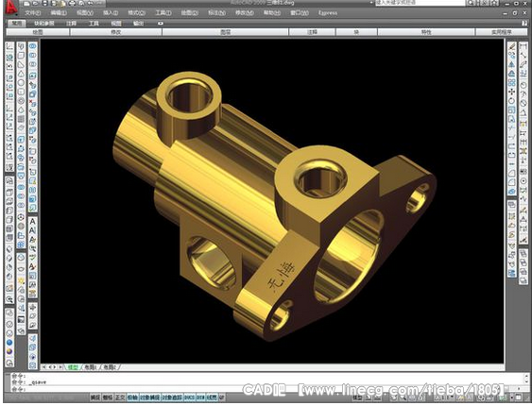Switch to the 布局2 layout tab
The width and height of the screenshot is (532, 406).
click(110, 367)
